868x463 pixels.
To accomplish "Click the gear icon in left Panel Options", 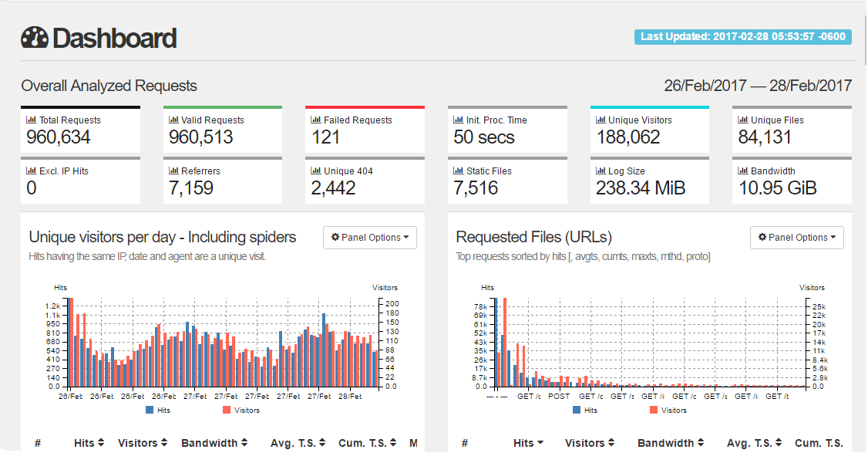I will [335, 237].
